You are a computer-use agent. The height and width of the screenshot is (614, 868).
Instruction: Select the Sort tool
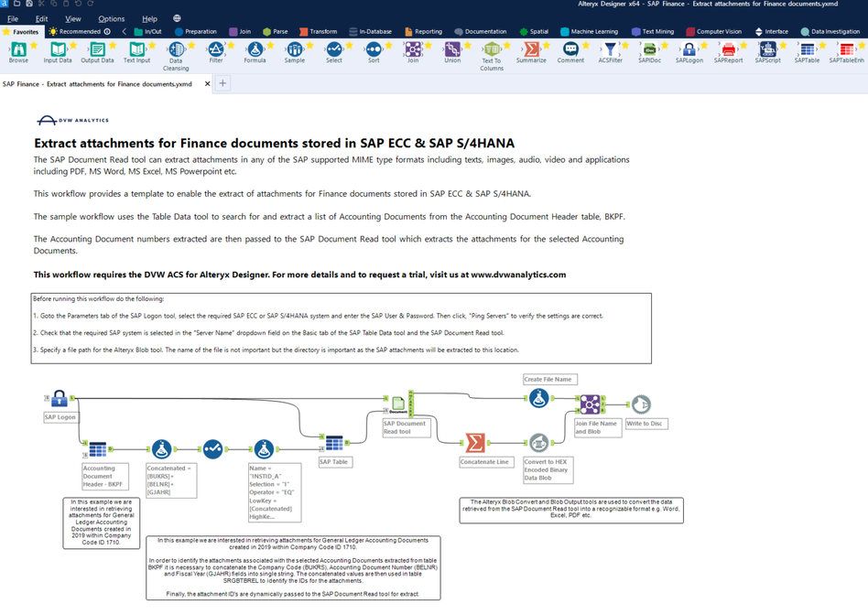click(374, 49)
